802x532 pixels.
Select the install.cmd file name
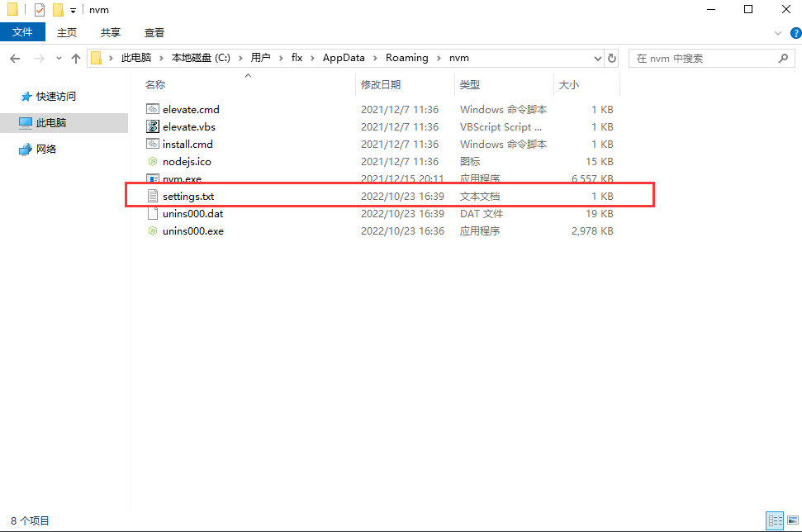click(x=187, y=144)
